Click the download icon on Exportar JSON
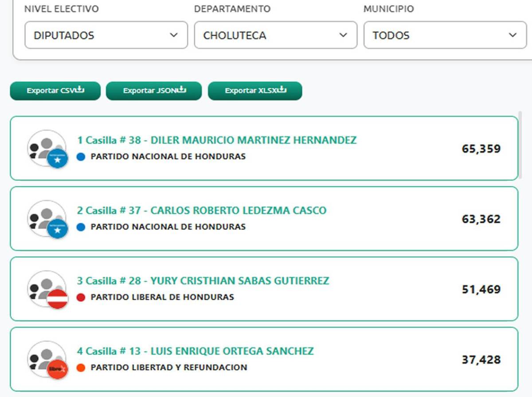Image resolution: width=532 pixels, height=397 pixels. coord(181,90)
